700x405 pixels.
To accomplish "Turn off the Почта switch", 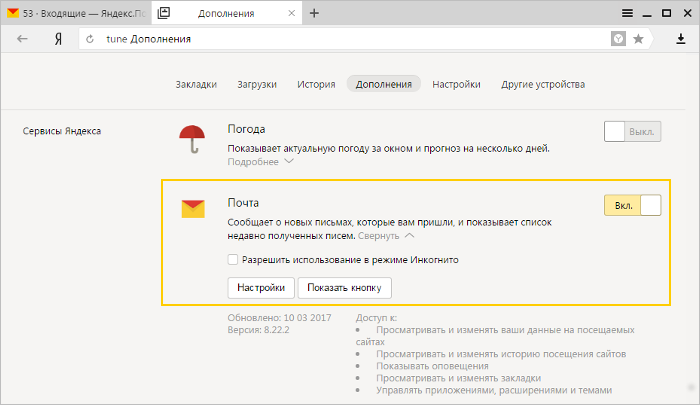I will coord(632,205).
